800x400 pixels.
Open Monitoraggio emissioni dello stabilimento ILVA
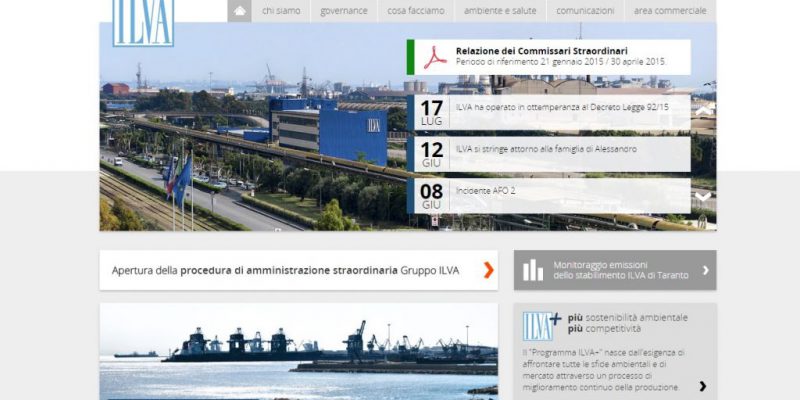(615, 270)
